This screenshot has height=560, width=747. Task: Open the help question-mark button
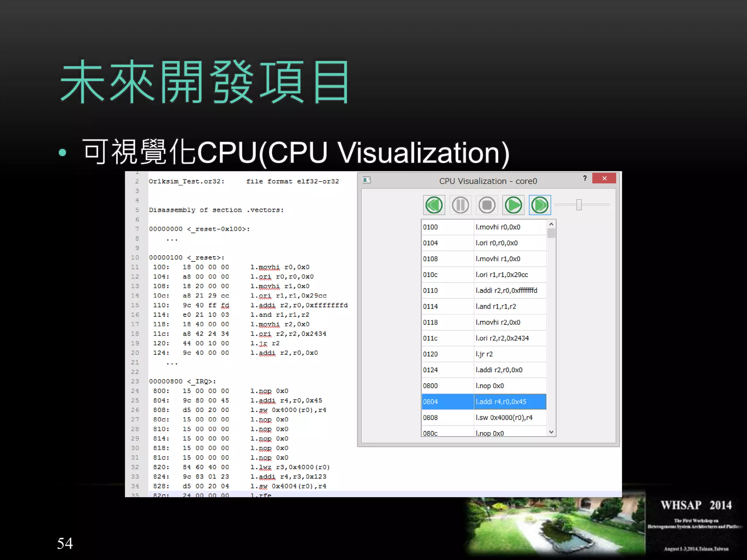(x=585, y=178)
